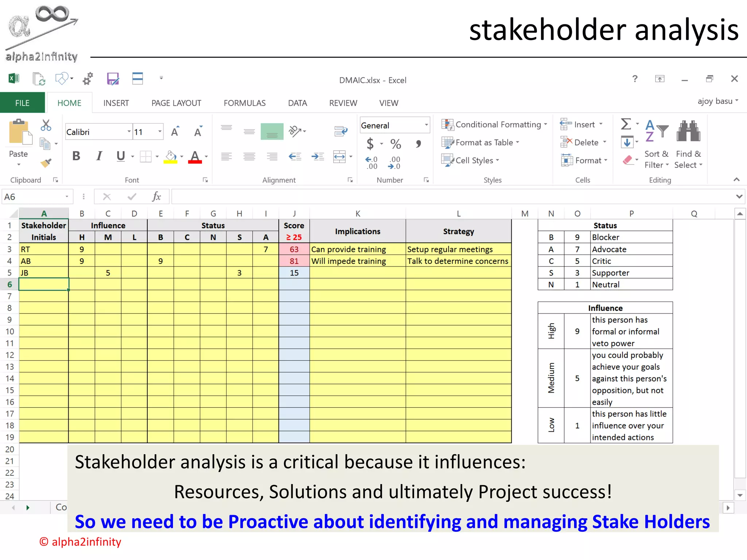Viewport: 747px width, 560px height.
Task: Click the Increase Font Size icon
Action: pyautogui.click(x=175, y=132)
